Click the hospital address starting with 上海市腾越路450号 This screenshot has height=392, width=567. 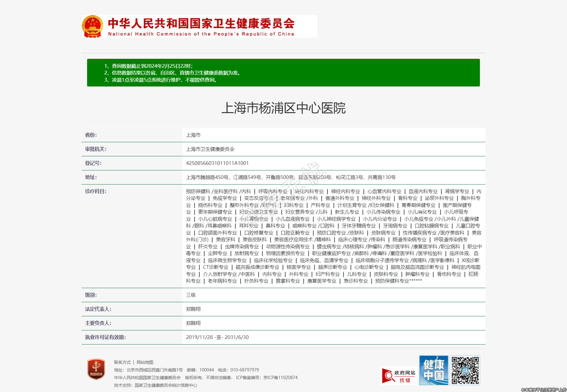pos(291,177)
